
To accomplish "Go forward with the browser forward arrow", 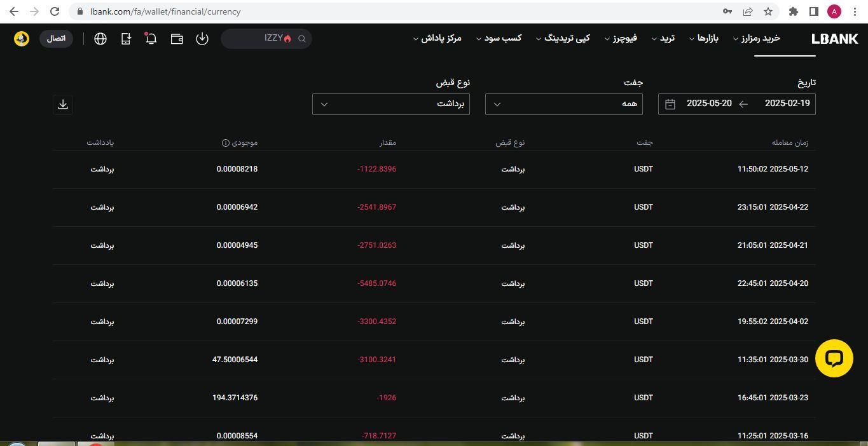I will (34, 11).
